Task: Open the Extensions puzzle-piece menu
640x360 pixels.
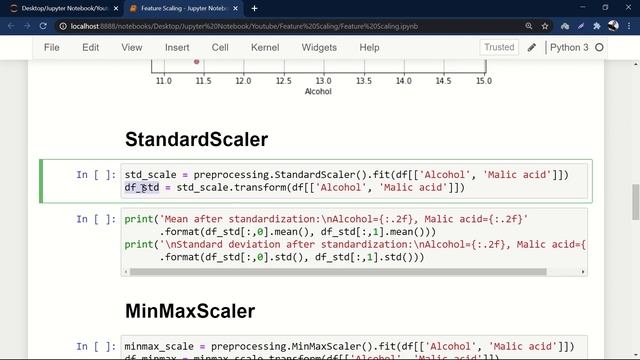Action: 597,26
